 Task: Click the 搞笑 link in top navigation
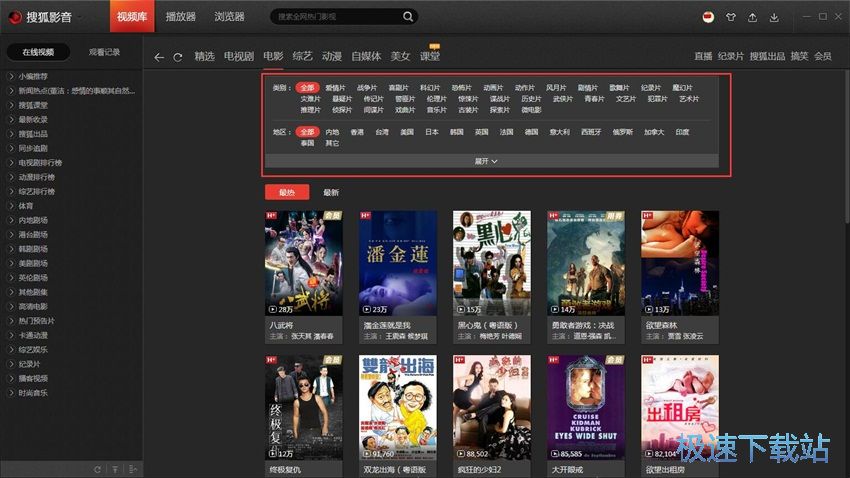[799, 56]
